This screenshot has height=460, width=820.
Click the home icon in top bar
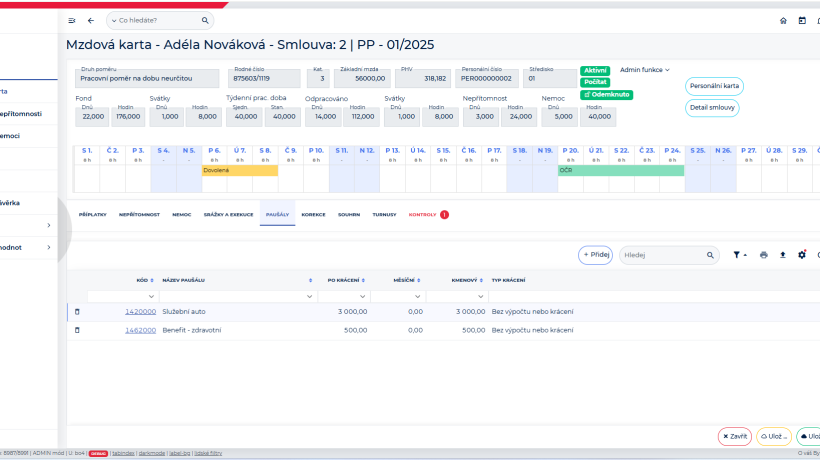[x=783, y=20]
